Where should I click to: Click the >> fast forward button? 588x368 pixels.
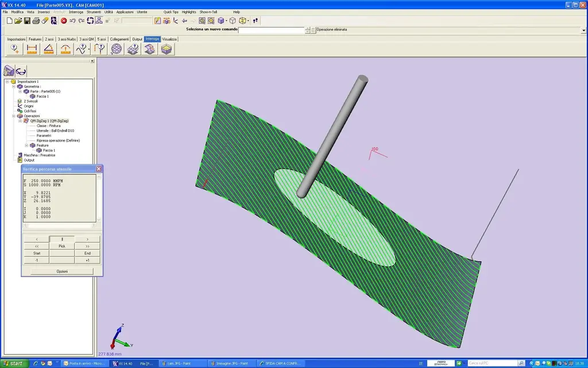click(x=87, y=246)
